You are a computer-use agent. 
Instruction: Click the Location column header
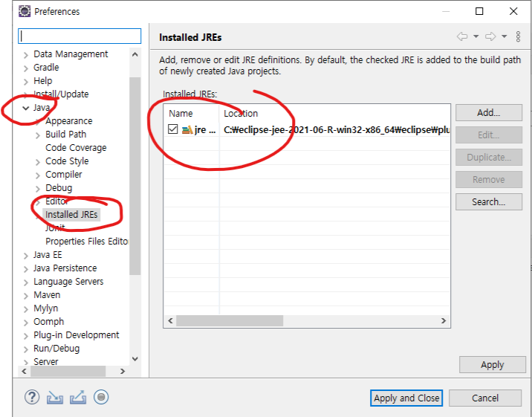coord(334,113)
